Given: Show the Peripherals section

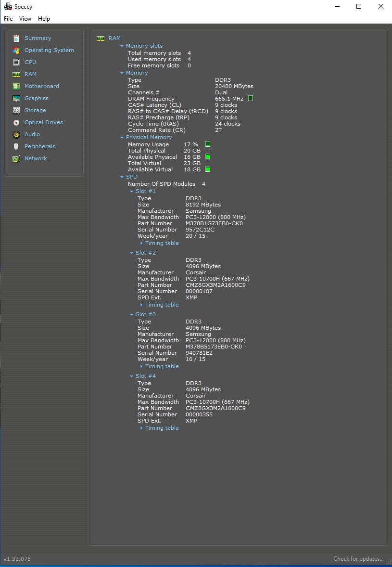Looking at the screenshot, I should [40, 146].
